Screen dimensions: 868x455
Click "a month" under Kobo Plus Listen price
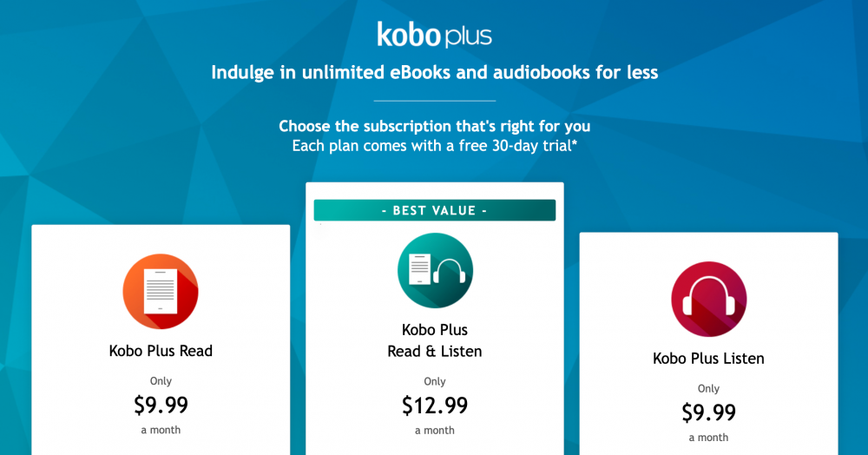tap(708, 438)
